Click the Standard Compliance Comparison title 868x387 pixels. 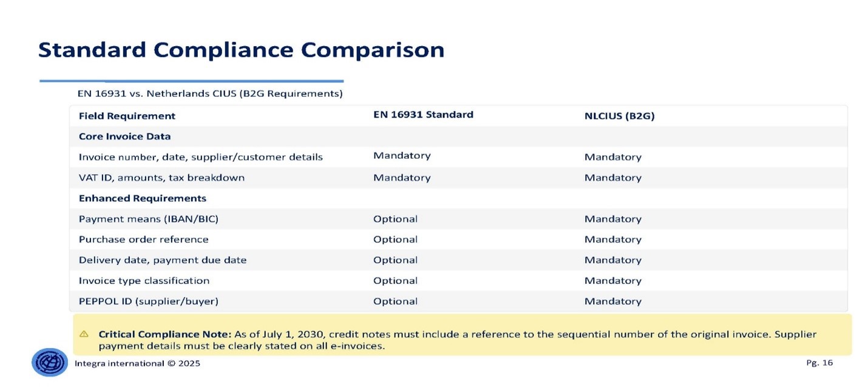pos(241,50)
